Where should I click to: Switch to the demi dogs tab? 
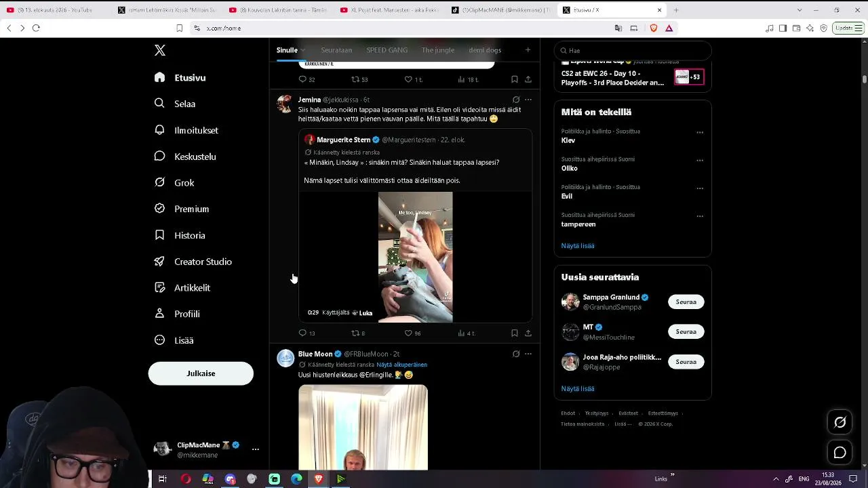pyautogui.click(x=485, y=50)
